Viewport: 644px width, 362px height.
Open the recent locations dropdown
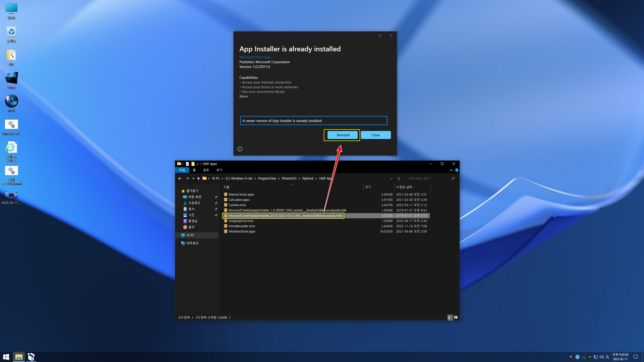(193, 179)
